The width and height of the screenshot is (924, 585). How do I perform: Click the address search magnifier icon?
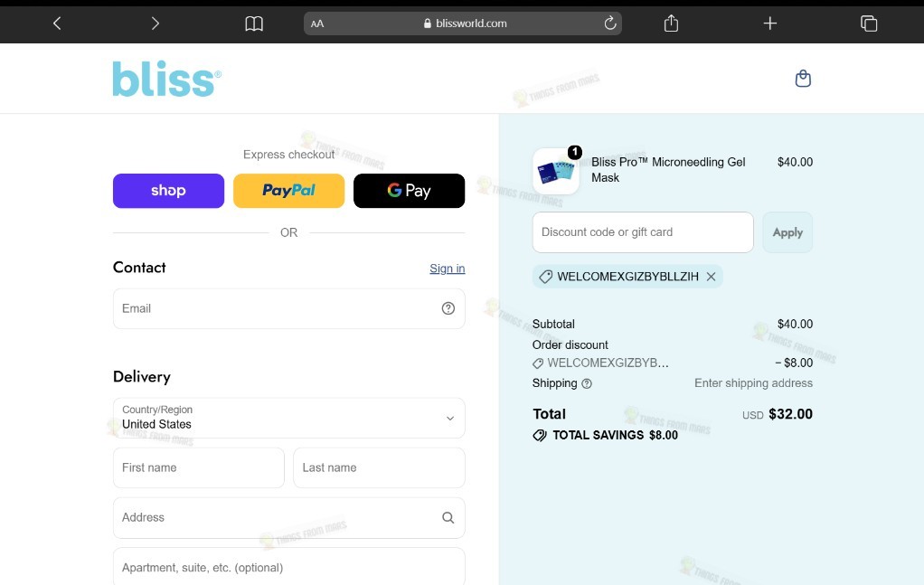pyautogui.click(x=448, y=517)
